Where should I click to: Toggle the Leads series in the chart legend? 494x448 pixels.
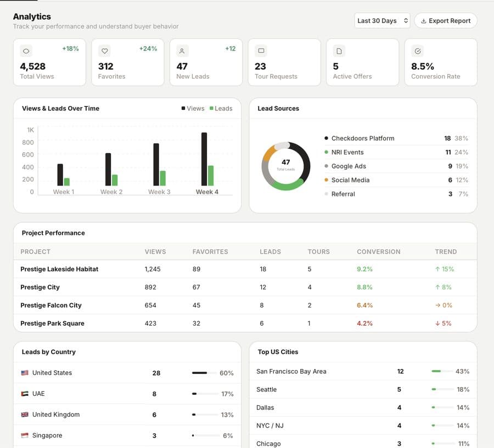tap(221, 108)
